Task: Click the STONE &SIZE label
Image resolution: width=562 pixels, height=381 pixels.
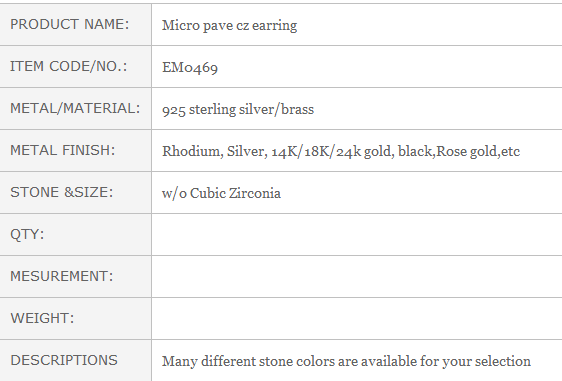Action: [62, 192]
